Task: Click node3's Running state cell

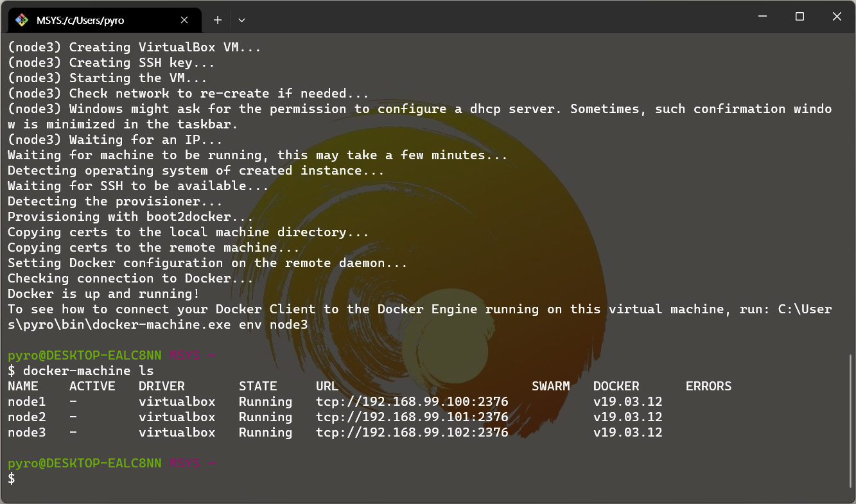Action: (x=266, y=433)
